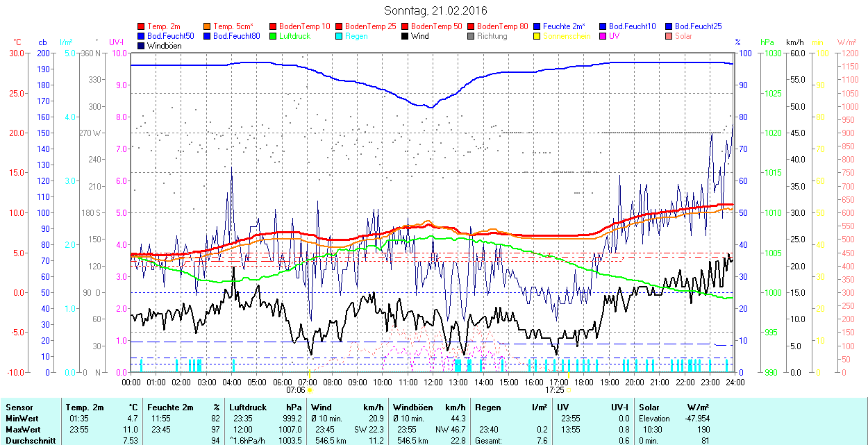Click the 12:00 label on the time axis
This screenshot has width=868, height=445.
point(433,382)
